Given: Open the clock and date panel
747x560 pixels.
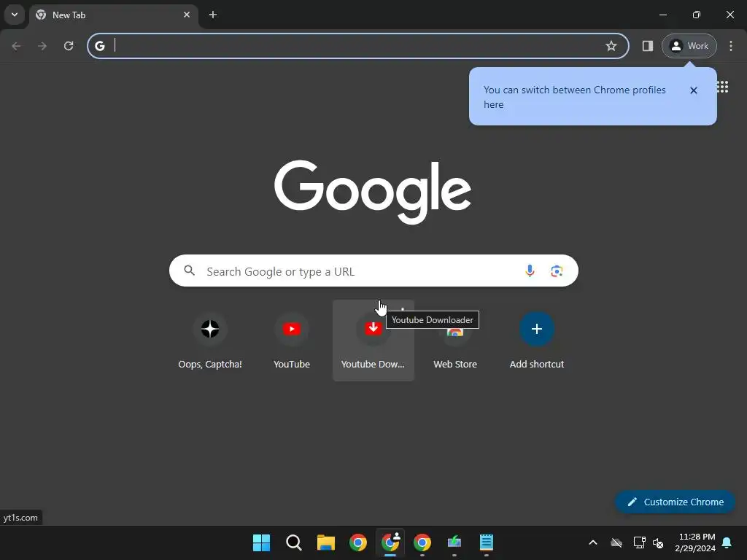Looking at the screenshot, I should tap(695, 542).
